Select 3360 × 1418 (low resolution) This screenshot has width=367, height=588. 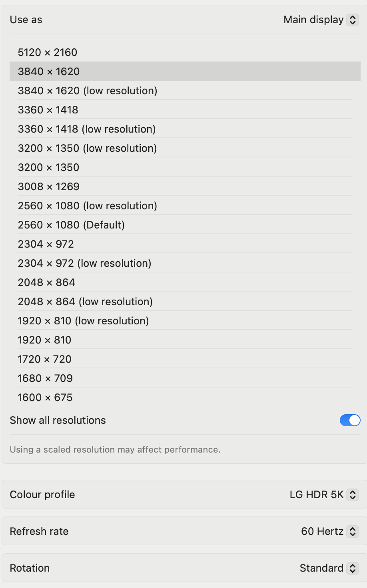pyautogui.click(x=87, y=129)
